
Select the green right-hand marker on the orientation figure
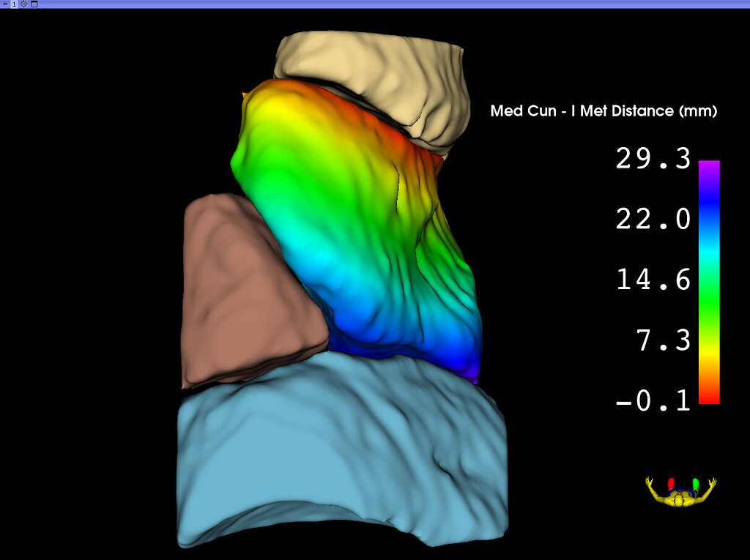click(696, 483)
